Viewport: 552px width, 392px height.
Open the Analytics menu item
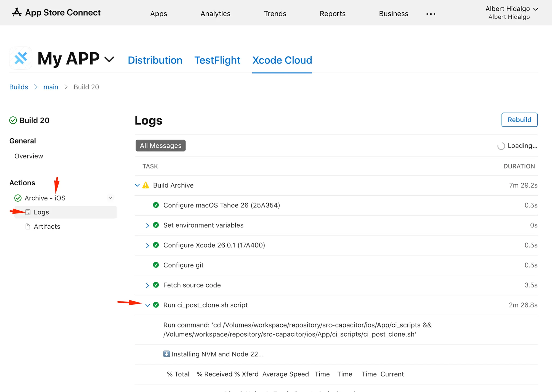[215, 14]
